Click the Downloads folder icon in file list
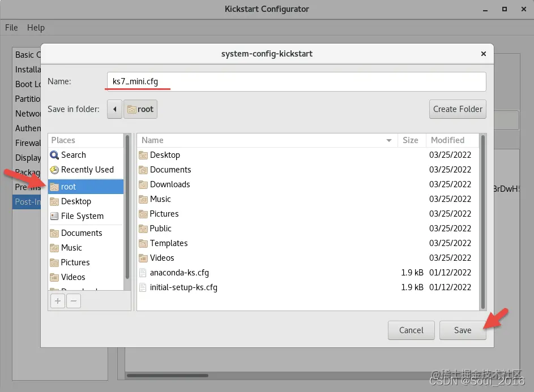Viewport: 534px width, 392px height. point(143,184)
